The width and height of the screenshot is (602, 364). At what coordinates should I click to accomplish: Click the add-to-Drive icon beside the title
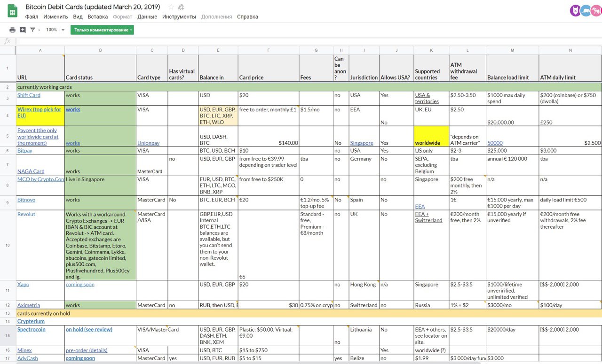181,7
